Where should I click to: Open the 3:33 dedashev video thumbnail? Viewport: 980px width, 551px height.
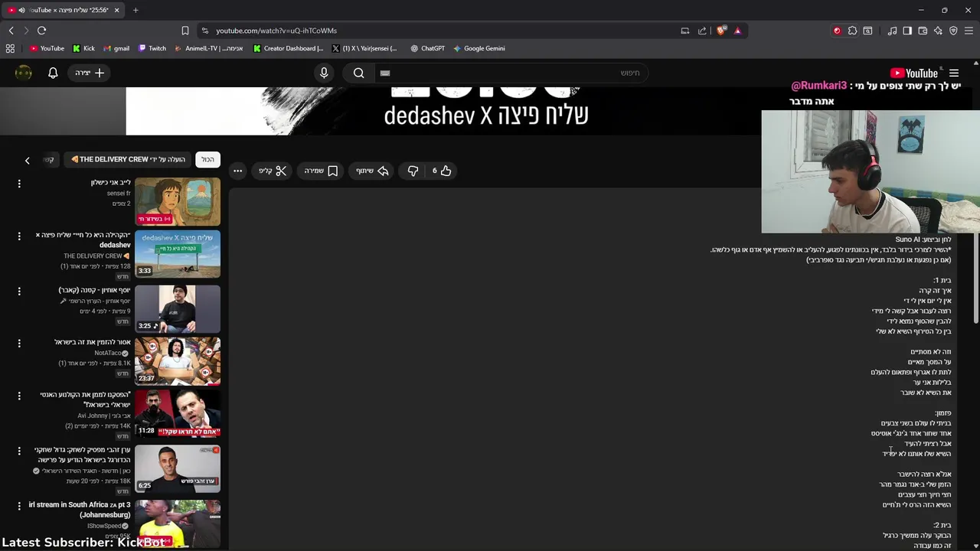tap(178, 255)
